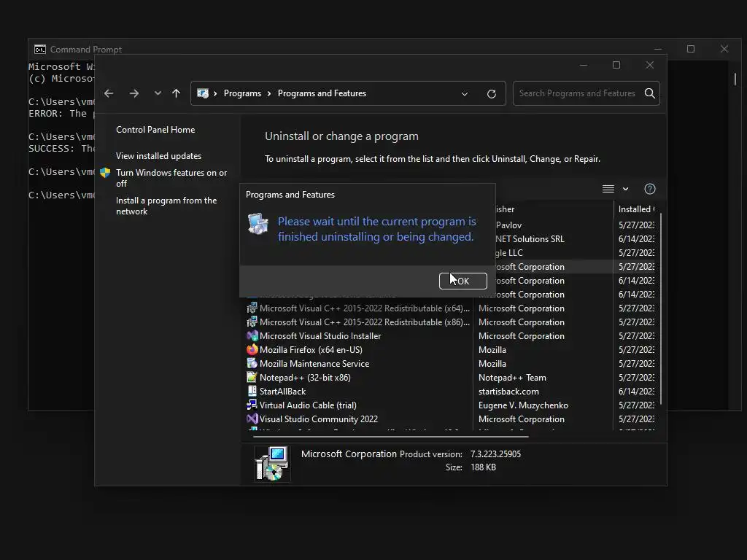Click the Visual Studio Installer icon
The image size is (747, 560).
[252, 335]
